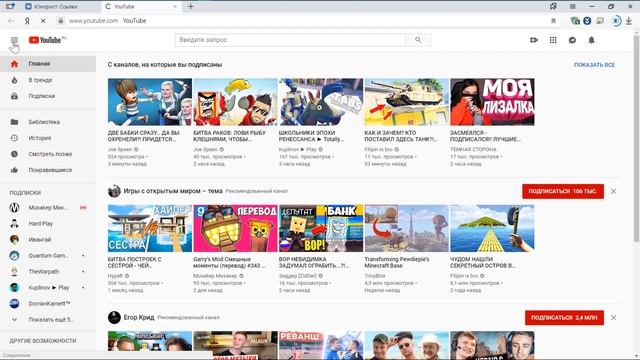The height and width of the screenshot is (360, 640).
Task: Subscribe to Игры с открытым миром channel
Action: (x=563, y=191)
